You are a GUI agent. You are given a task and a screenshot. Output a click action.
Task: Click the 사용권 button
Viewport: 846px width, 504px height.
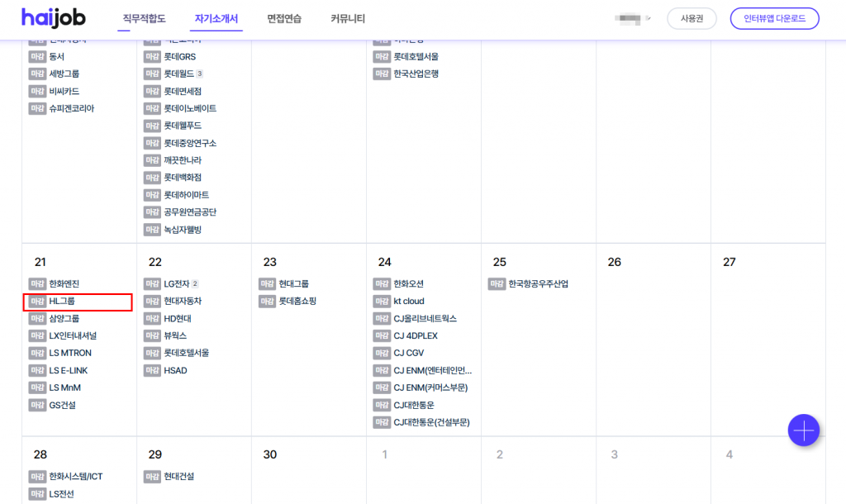click(x=692, y=18)
